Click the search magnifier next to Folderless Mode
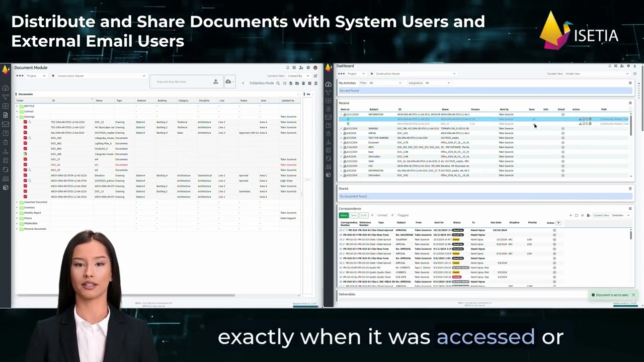This screenshot has width=644, height=362. pyautogui.click(x=278, y=83)
